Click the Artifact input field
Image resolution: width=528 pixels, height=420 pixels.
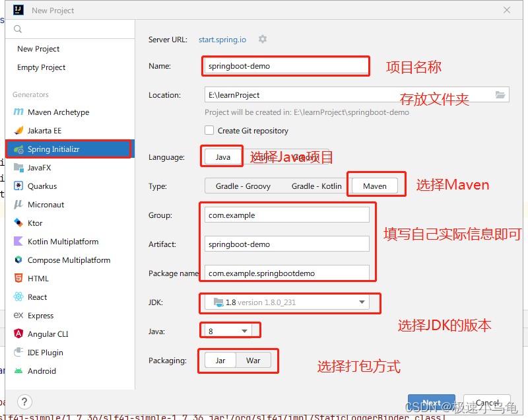[287, 244]
